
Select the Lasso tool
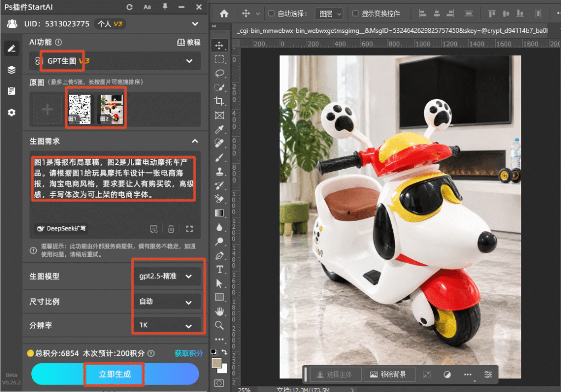pos(219,73)
